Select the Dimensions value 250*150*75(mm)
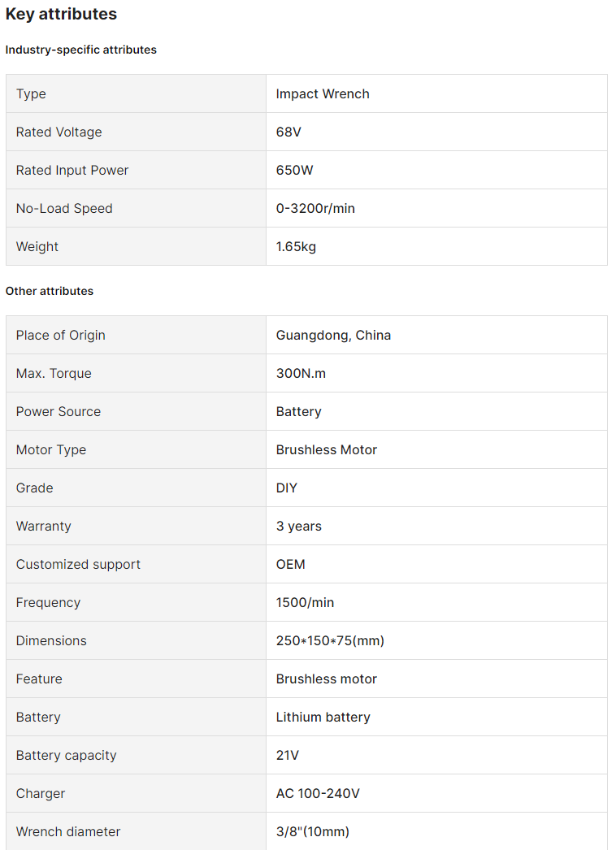616x850 pixels. coord(330,640)
